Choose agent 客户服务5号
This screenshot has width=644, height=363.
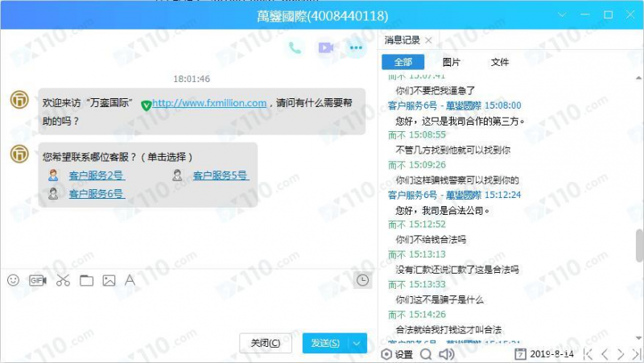[221, 175]
